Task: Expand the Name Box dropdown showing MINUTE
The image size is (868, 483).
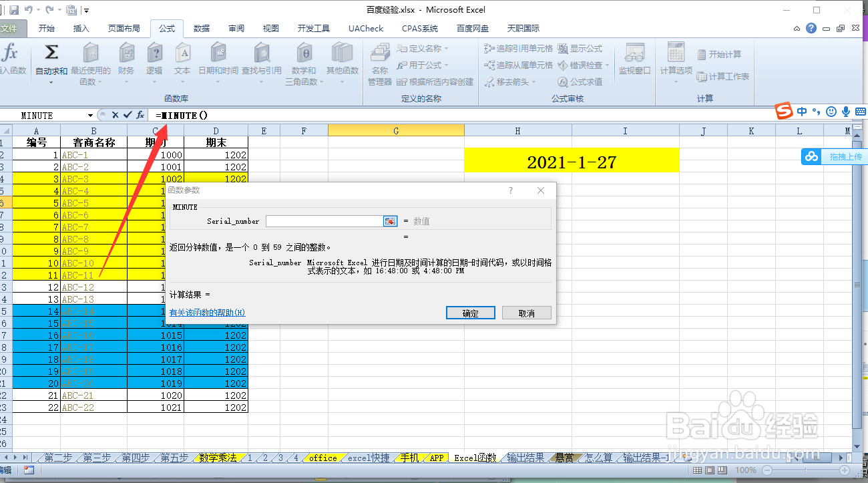Action: [x=90, y=114]
